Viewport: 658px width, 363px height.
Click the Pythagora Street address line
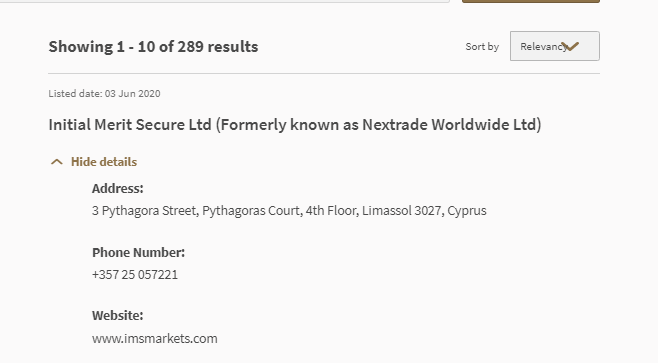tap(289, 211)
